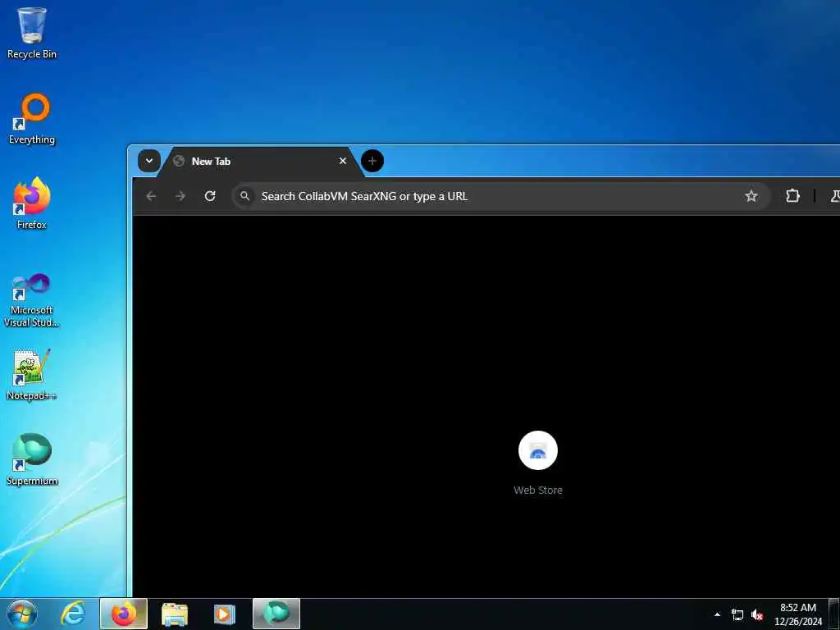Open the muted volume tray icon
This screenshot has height=630, width=840.
point(757,614)
